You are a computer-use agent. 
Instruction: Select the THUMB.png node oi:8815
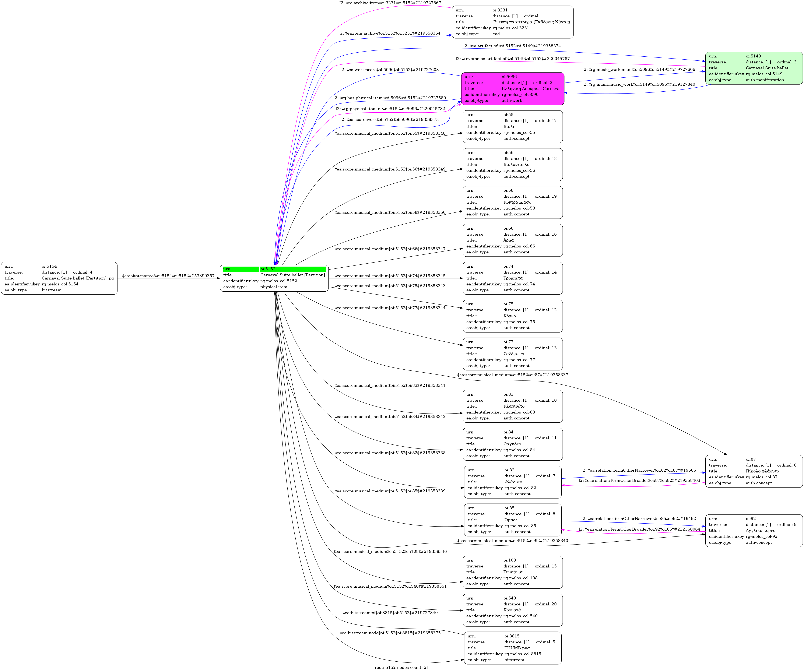coord(512,648)
